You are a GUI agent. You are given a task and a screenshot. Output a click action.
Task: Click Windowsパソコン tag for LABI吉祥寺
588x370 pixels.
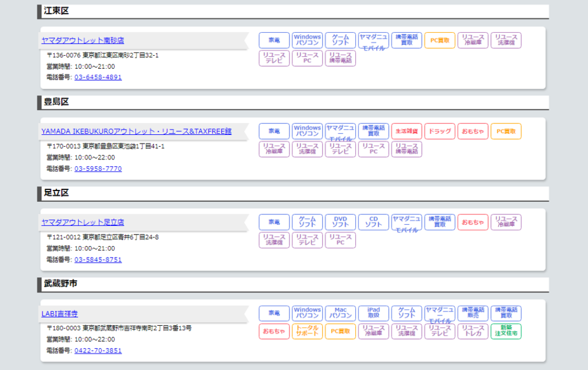[x=307, y=313]
